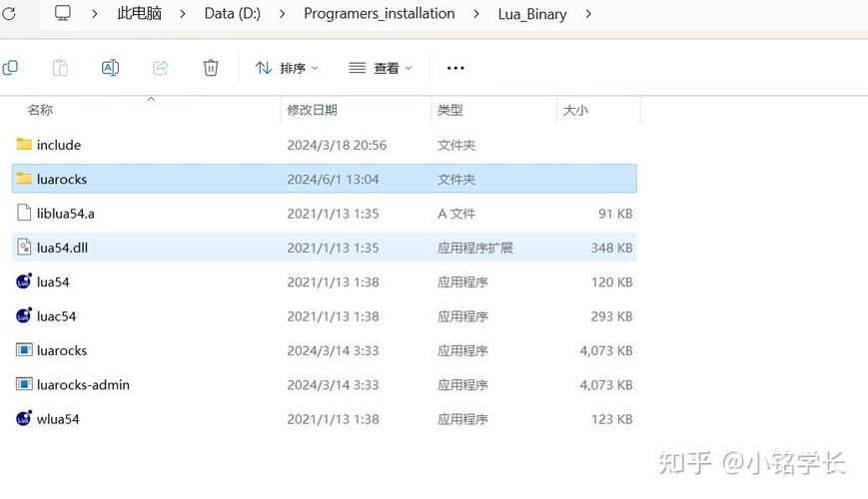
Task: Click the luarocks application icon
Action: (24, 350)
